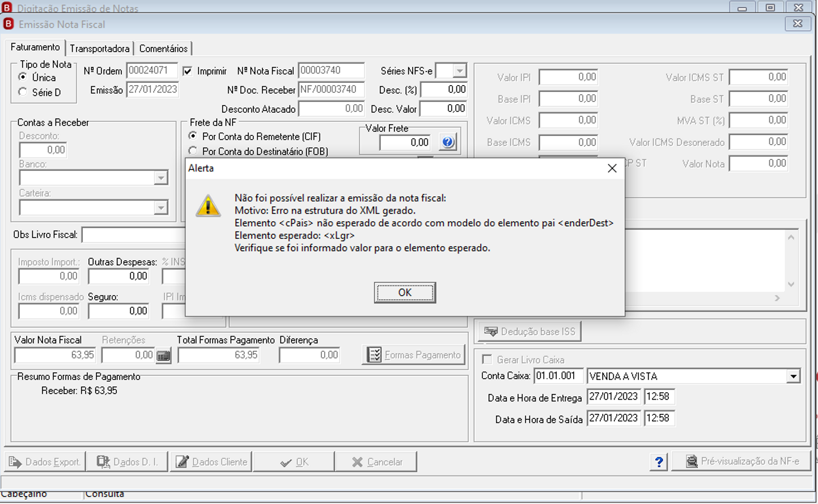Switch to the Comentários tab

163,49
